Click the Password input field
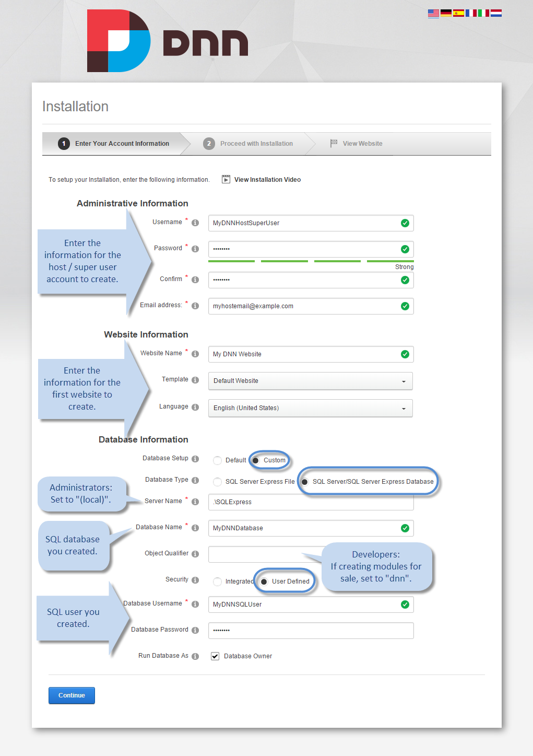 pyautogui.click(x=311, y=249)
